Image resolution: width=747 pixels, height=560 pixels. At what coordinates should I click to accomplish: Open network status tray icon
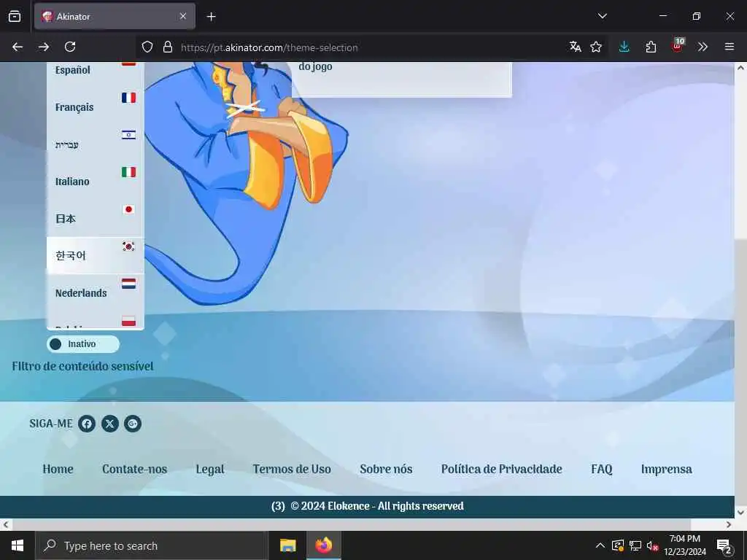(x=635, y=545)
